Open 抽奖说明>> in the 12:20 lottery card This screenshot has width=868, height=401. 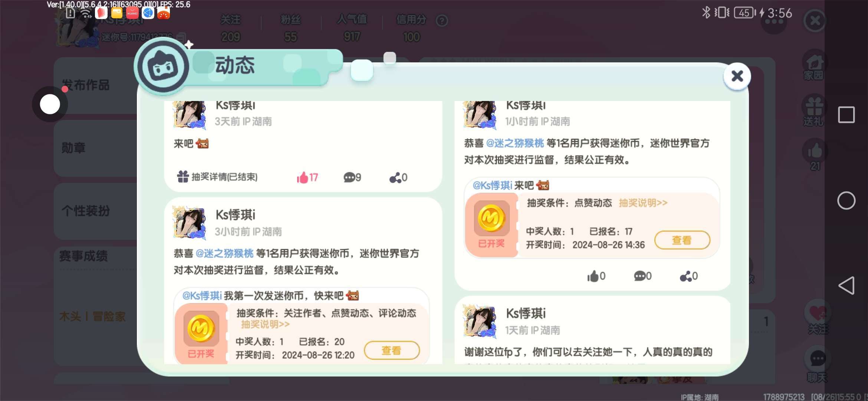click(x=265, y=324)
